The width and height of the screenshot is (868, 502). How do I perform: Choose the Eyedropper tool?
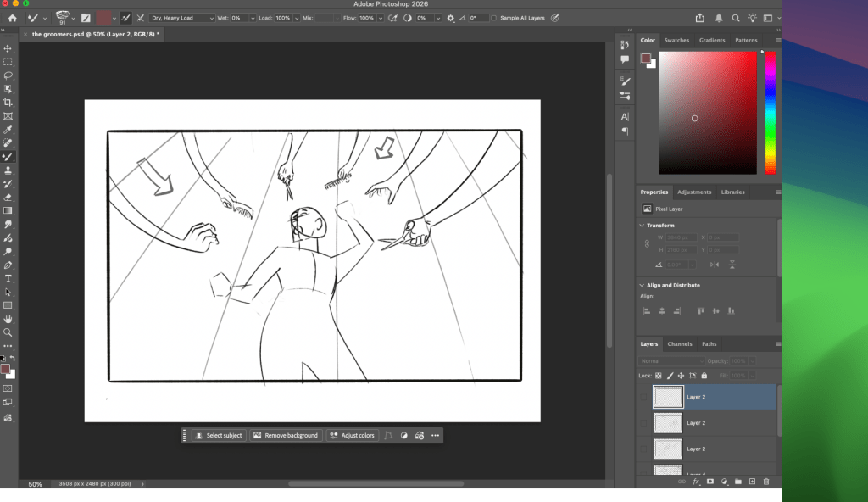[x=8, y=130]
